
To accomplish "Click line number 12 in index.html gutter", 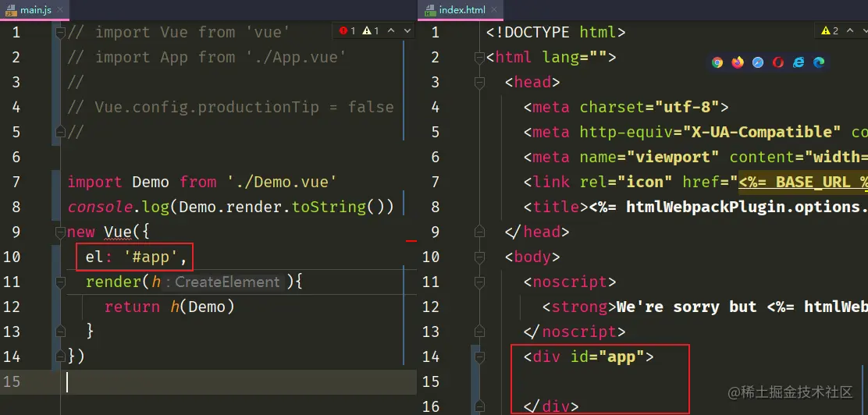I will pos(431,307).
